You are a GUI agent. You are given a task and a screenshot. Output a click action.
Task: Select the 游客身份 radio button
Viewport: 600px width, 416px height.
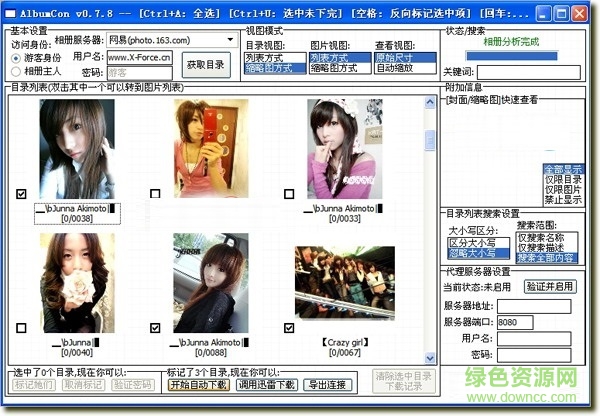[16, 58]
